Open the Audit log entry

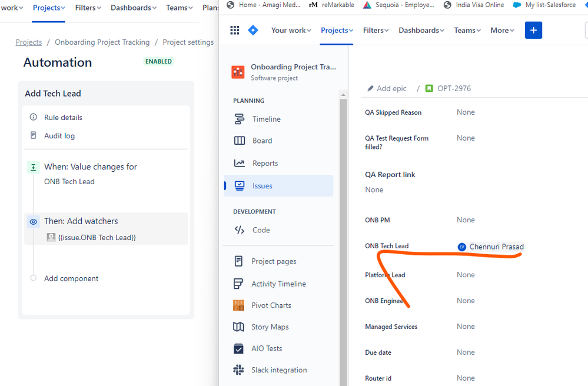59,136
